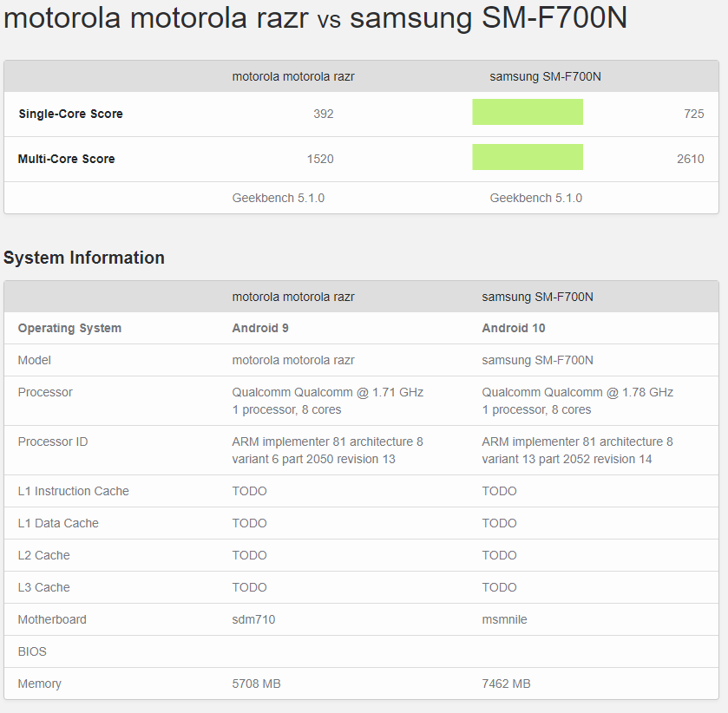The width and height of the screenshot is (728, 713).
Task: Click the multi-core green score bar
Action: point(528,157)
